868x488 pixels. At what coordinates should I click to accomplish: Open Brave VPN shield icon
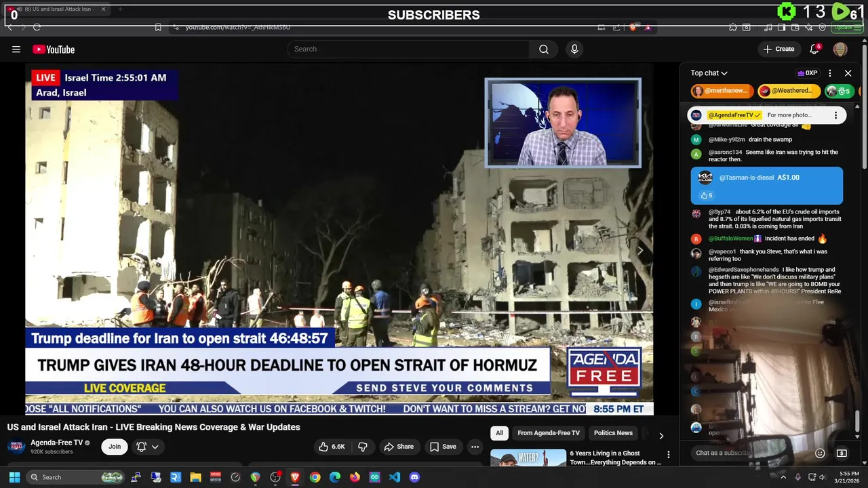pos(822,27)
